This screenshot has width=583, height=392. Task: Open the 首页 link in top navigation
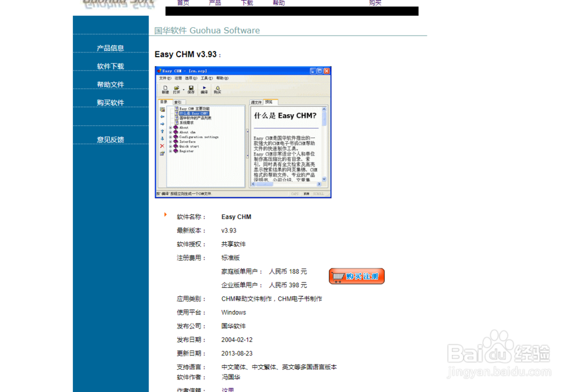click(183, 2)
